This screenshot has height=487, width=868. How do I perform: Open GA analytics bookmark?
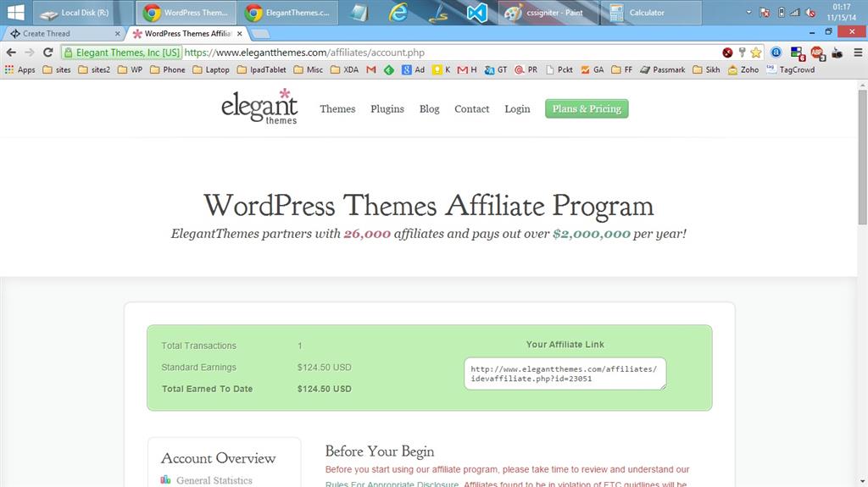point(592,69)
